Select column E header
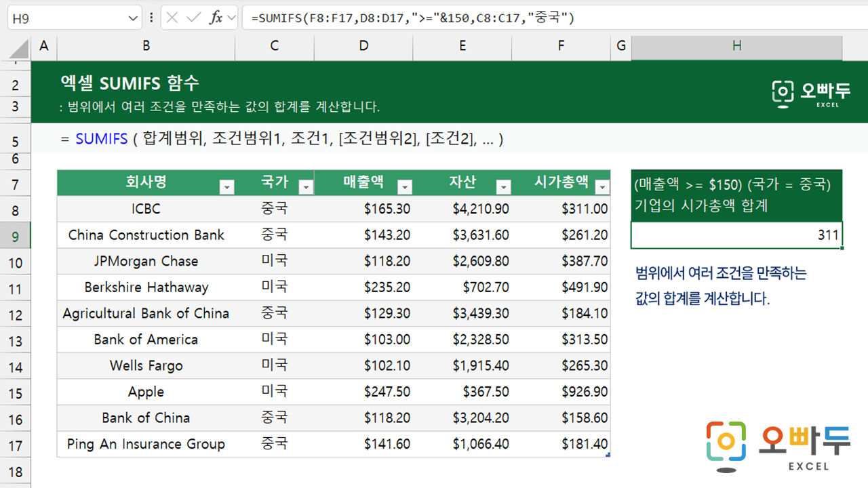The width and height of the screenshot is (868, 488). 462,45
